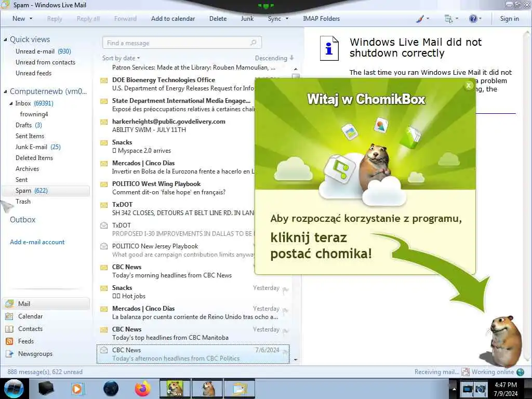Open the Archives folder
Image resolution: width=532 pixels, height=399 pixels.
tap(27, 168)
